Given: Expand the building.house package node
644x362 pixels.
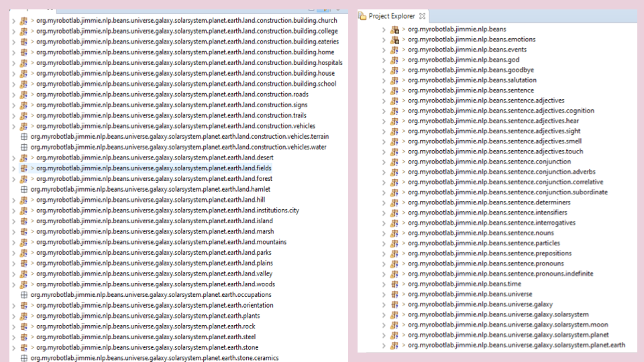Looking at the screenshot, I should tap(13, 74).
